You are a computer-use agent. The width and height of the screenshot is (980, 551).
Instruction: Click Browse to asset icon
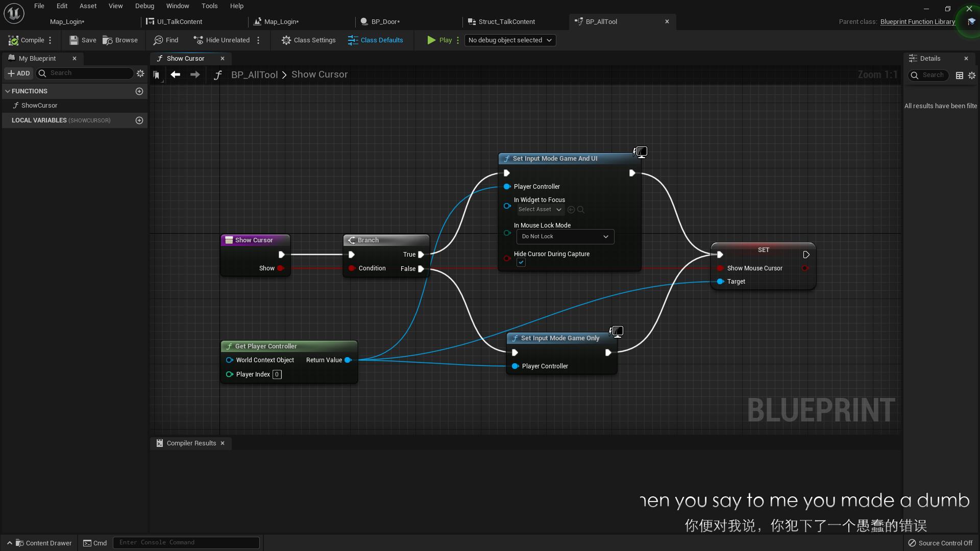108,40
